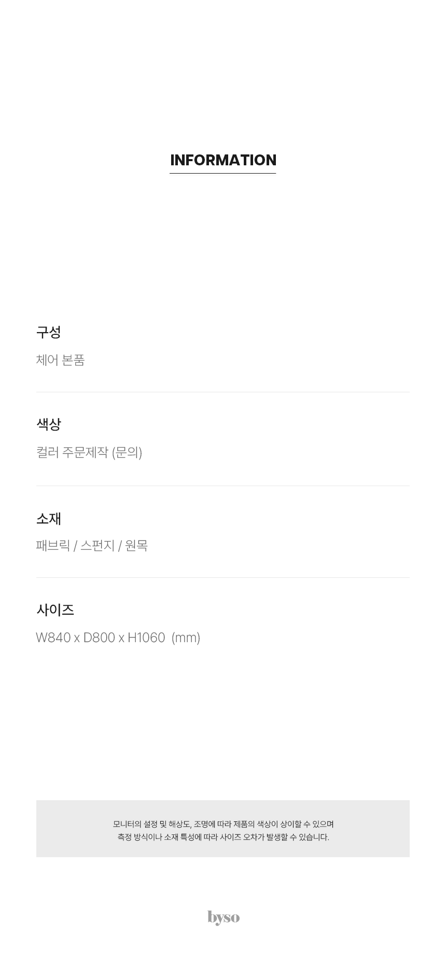This screenshot has width=446, height=980.
Task: Select the 구성 section label
Action: coord(49,332)
